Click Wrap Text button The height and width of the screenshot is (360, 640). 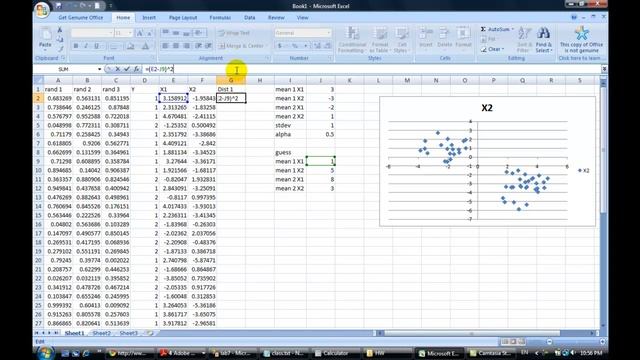[x=234, y=33]
